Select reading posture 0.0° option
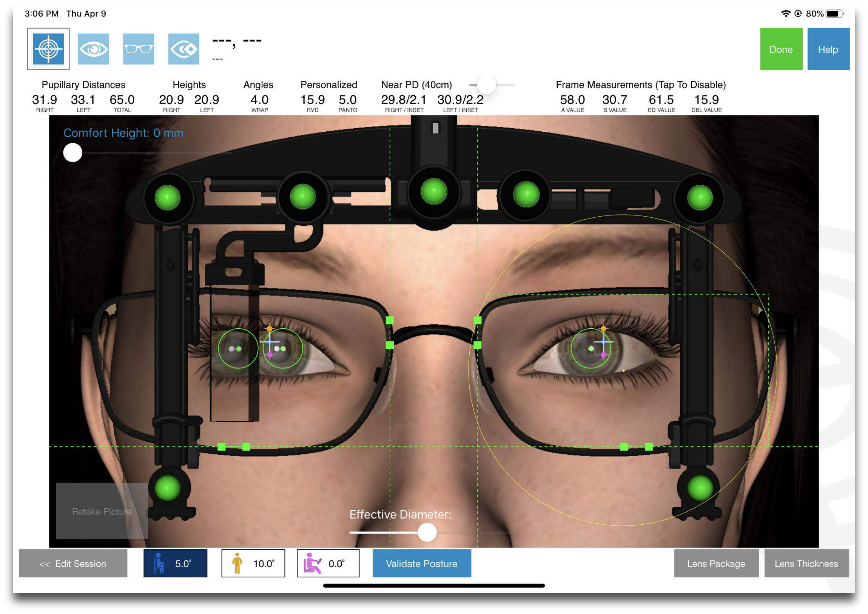Viewport: 868px width, 614px height. click(328, 563)
